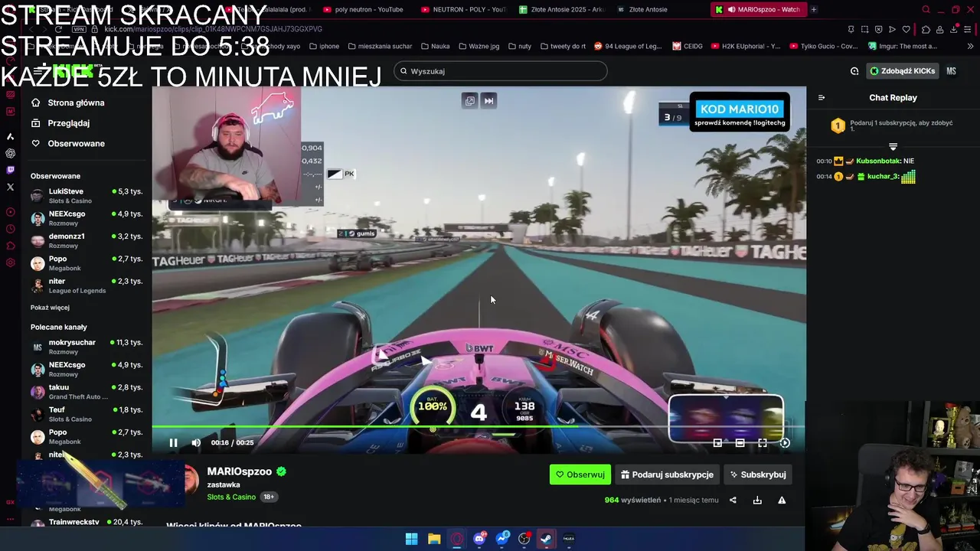The image size is (980, 551).
Task: Open Steam from taskbar
Action: pos(546,539)
